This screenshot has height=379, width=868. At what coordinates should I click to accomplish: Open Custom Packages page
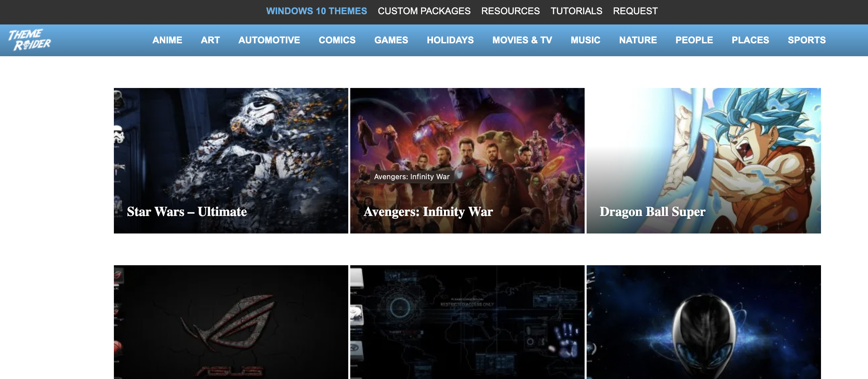(x=424, y=11)
